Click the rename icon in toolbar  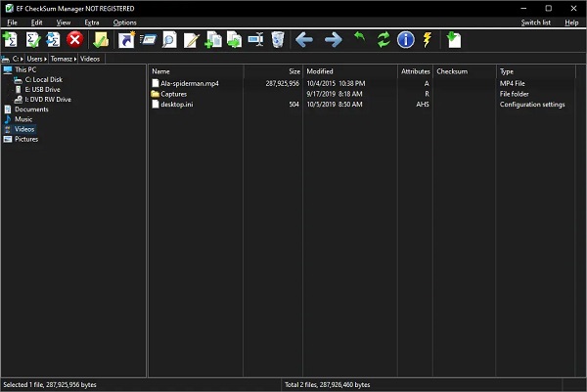[255, 39]
